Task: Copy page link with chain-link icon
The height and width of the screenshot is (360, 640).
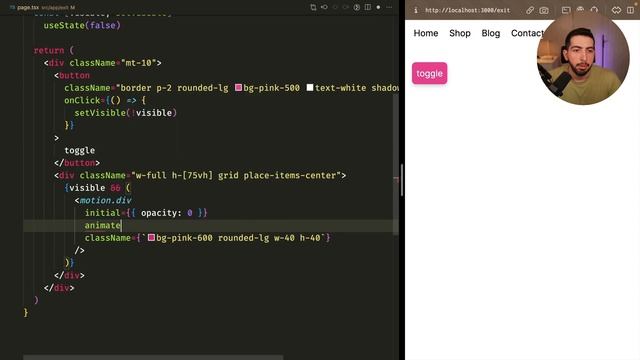Action: point(530,10)
